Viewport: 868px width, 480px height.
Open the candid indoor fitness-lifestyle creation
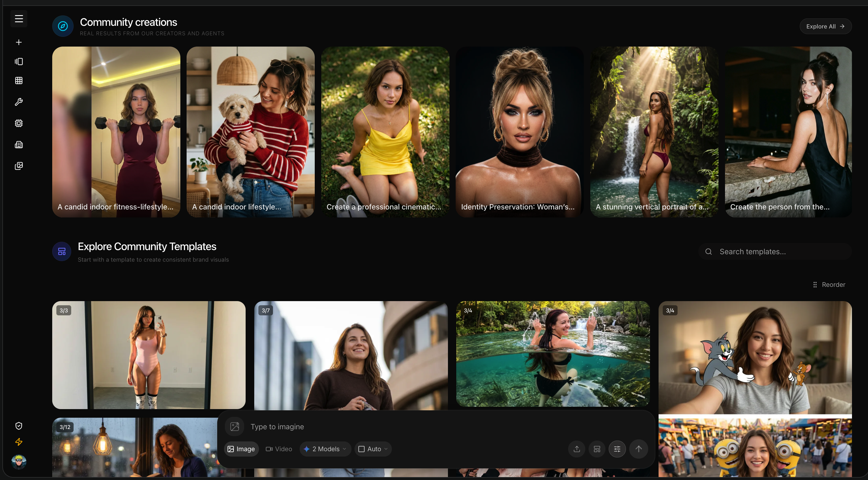point(116,132)
